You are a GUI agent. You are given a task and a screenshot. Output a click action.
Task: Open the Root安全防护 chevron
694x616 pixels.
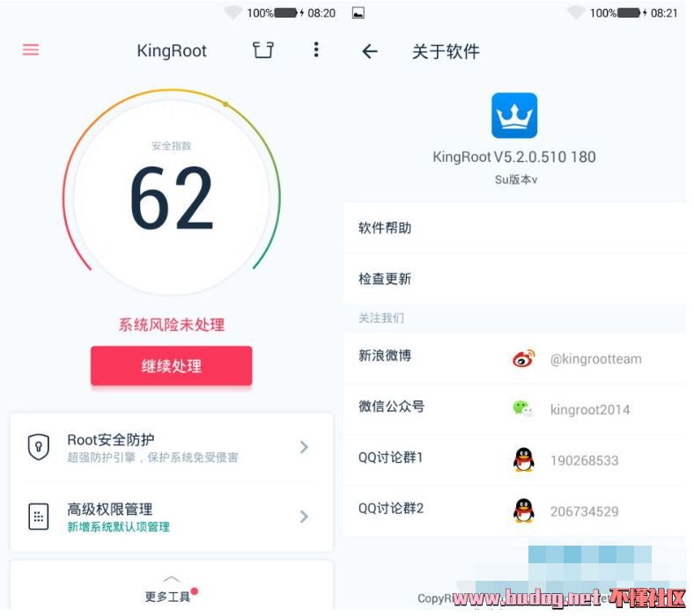[304, 447]
